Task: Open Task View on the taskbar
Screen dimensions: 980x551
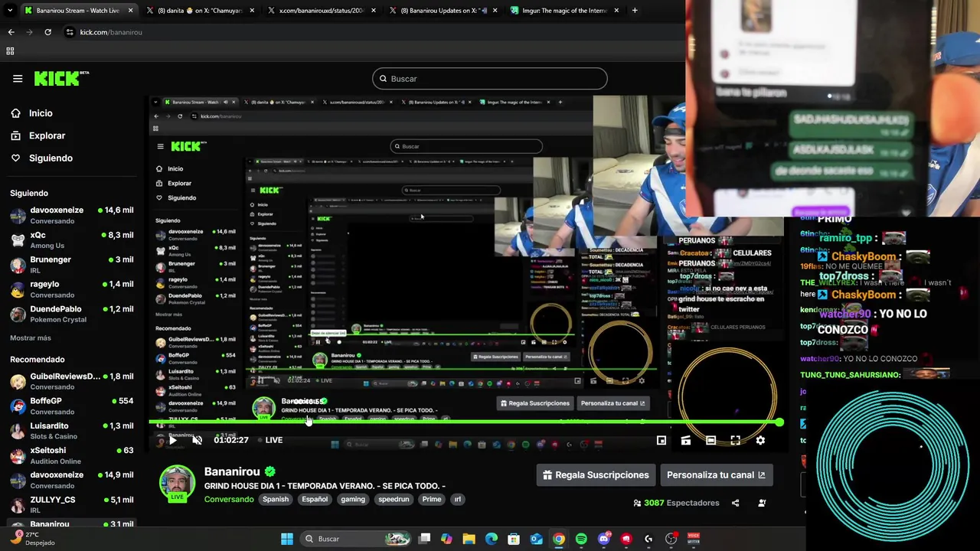Action: point(425,539)
